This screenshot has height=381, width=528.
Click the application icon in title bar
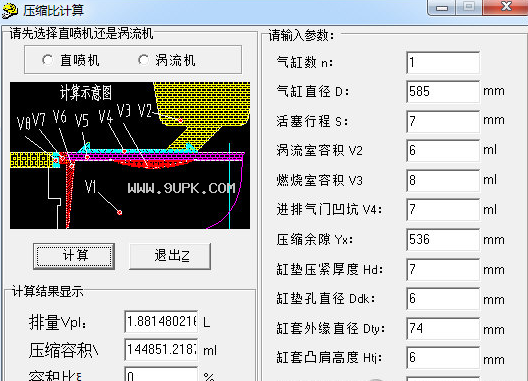(9, 10)
